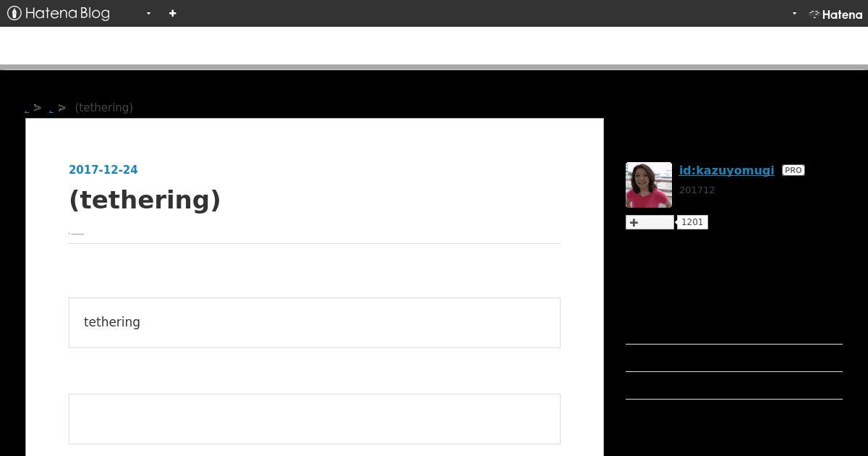Click the (tethering) breadcrumb text
Viewport: 868px width, 456px height.
[x=104, y=108]
